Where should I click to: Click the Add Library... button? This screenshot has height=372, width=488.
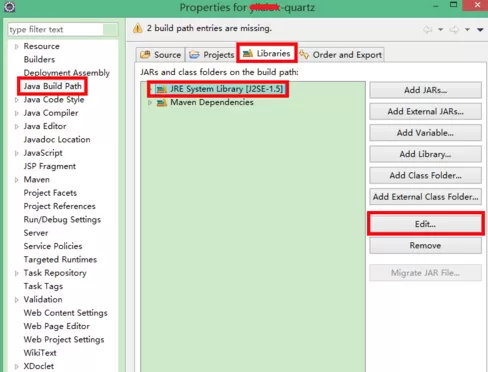click(x=425, y=154)
